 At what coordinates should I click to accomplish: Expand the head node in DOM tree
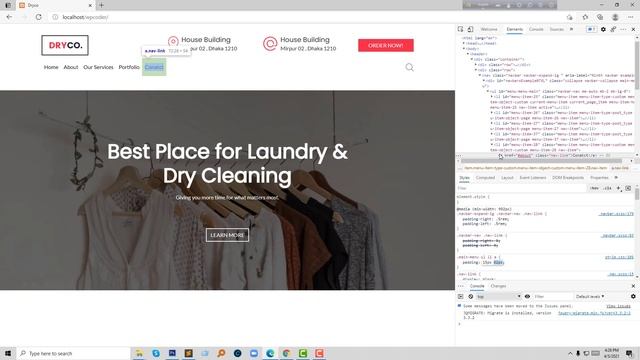[464, 43]
